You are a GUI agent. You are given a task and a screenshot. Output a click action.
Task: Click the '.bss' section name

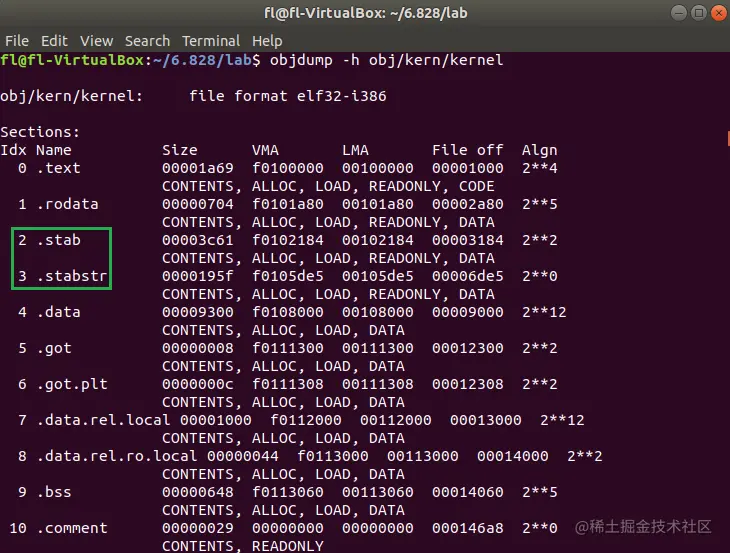click(54, 492)
